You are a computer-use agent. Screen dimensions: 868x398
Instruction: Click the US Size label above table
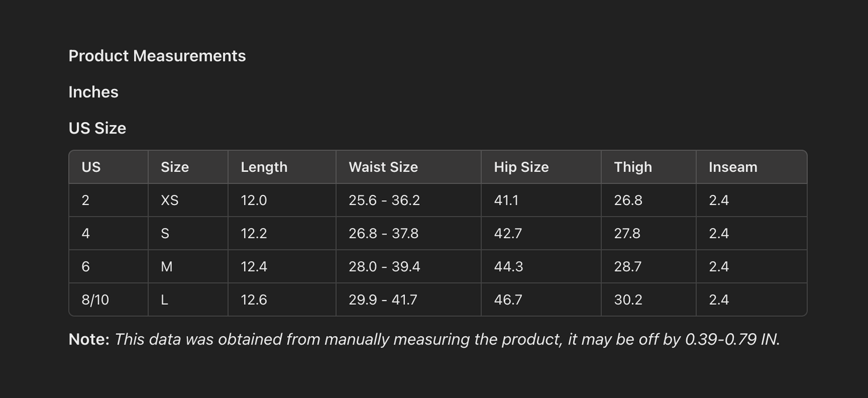click(97, 128)
